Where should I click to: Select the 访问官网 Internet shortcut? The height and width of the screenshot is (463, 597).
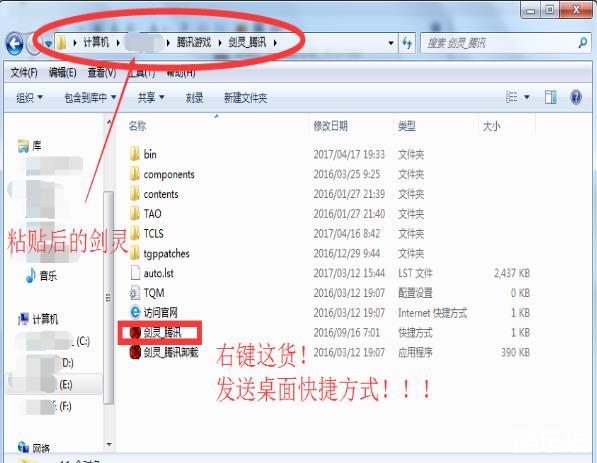(x=154, y=313)
